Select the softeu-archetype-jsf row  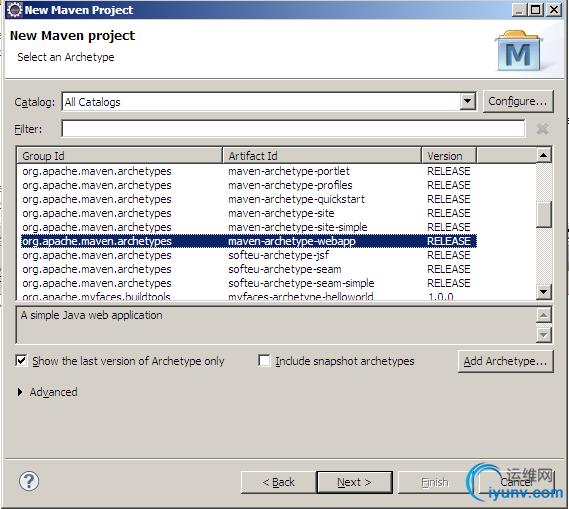pyautogui.click(x=249, y=255)
